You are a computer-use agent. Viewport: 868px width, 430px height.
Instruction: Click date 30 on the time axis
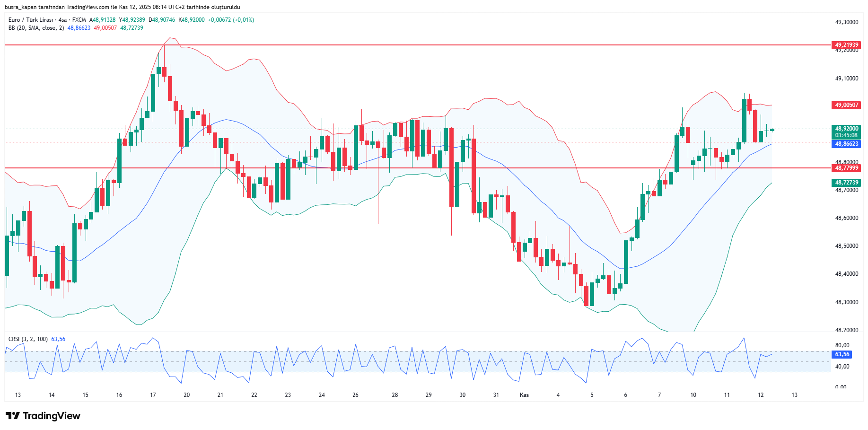click(462, 395)
